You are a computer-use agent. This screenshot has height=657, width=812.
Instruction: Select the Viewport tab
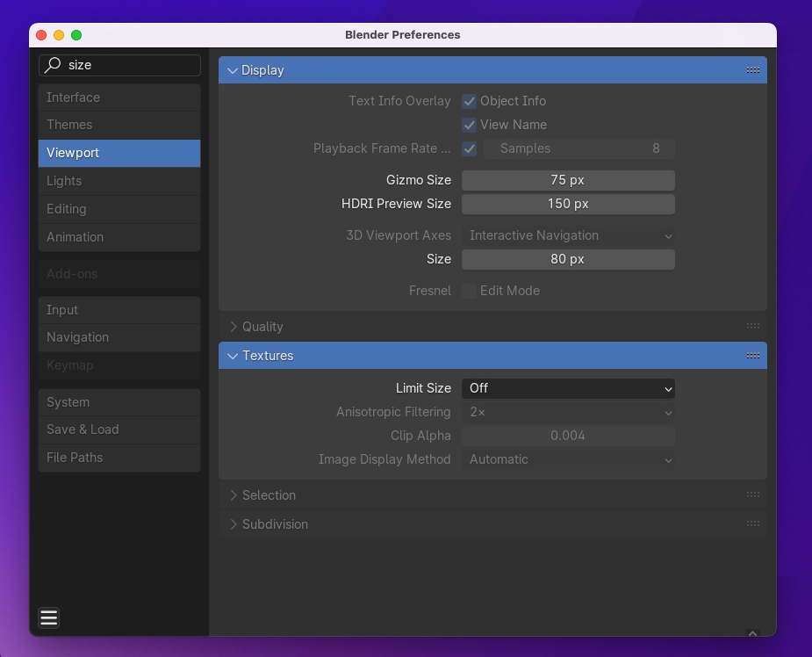[x=119, y=153]
